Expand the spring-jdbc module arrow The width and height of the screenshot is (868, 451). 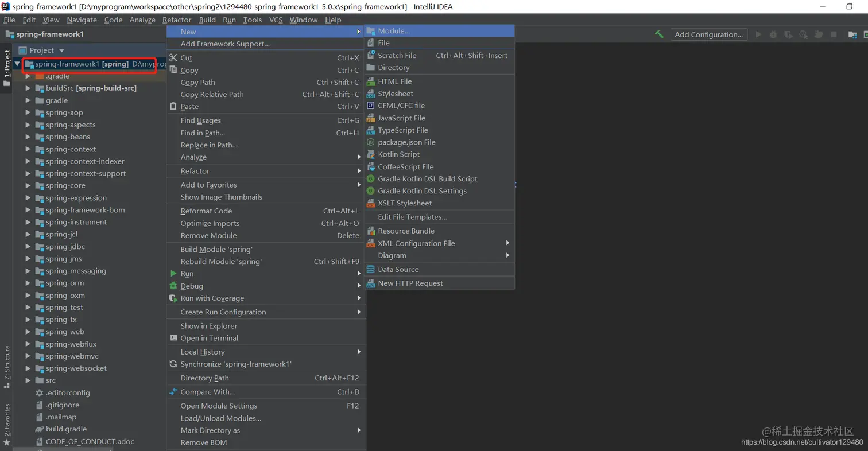28,247
